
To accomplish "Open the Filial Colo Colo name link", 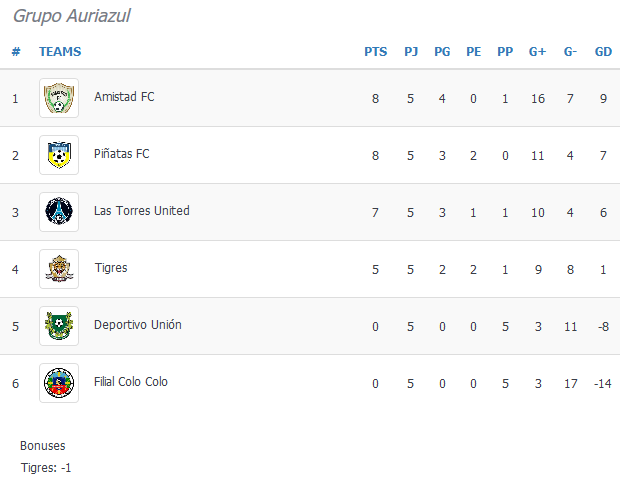I will click(131, 382).
